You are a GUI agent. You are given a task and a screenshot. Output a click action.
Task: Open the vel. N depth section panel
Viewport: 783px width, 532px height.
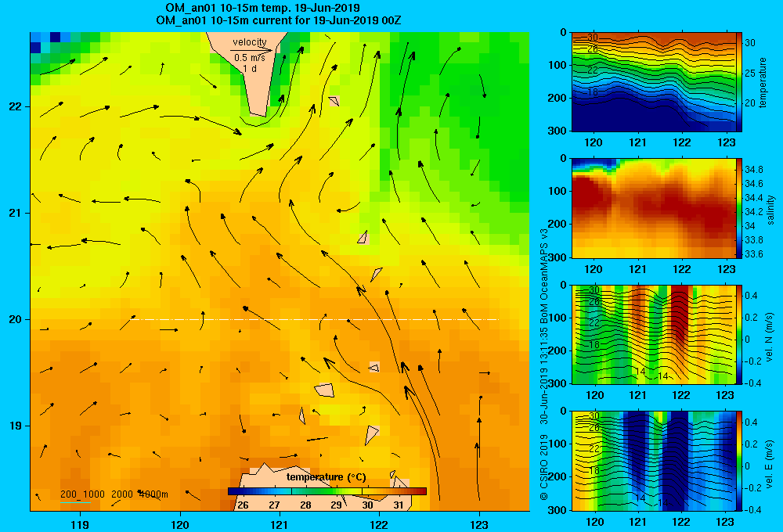[x=654, y=334]
